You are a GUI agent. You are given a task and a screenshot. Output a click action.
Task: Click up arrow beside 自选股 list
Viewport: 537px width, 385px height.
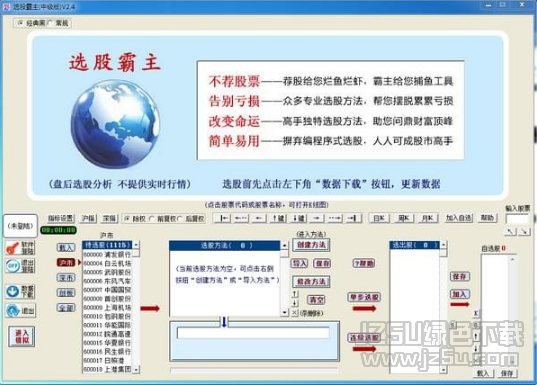coord(476,336)
